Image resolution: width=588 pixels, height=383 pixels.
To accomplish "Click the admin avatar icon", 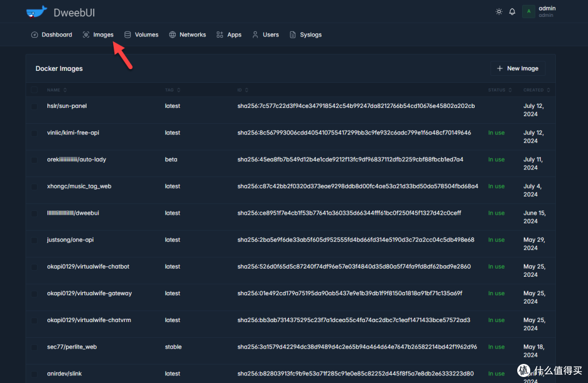I will coord(529,11).
